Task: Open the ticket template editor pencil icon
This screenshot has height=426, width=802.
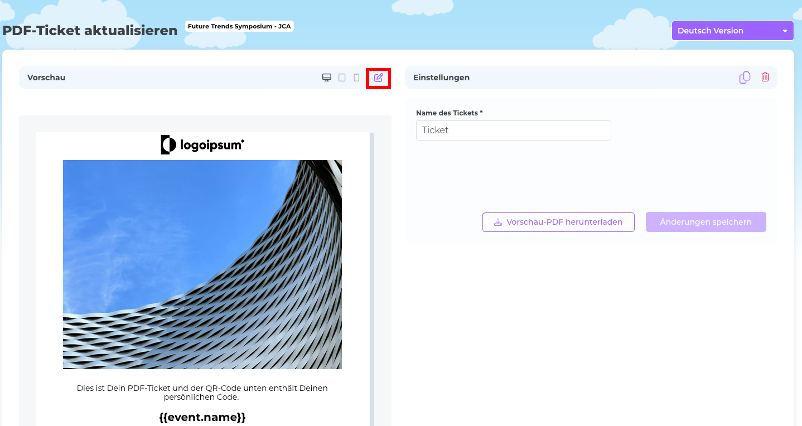Action: [378, 77]
